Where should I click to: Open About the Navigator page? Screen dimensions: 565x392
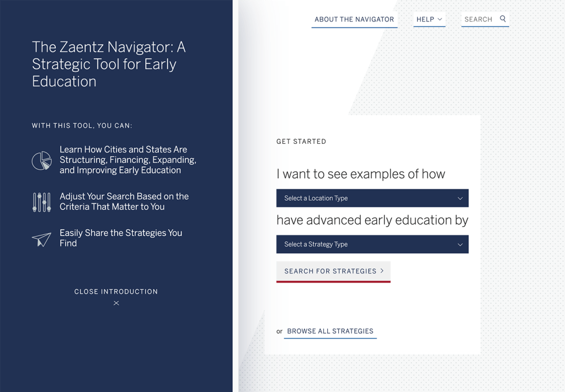(354, 19)
